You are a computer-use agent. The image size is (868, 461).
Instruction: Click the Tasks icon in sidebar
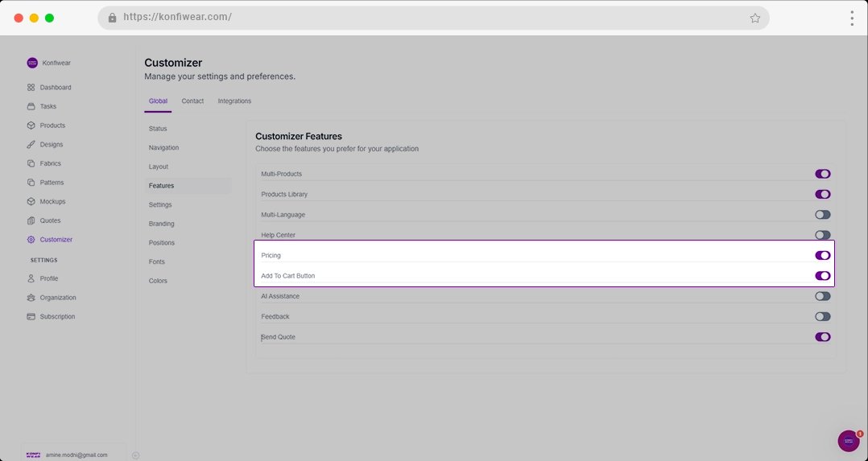31,106
